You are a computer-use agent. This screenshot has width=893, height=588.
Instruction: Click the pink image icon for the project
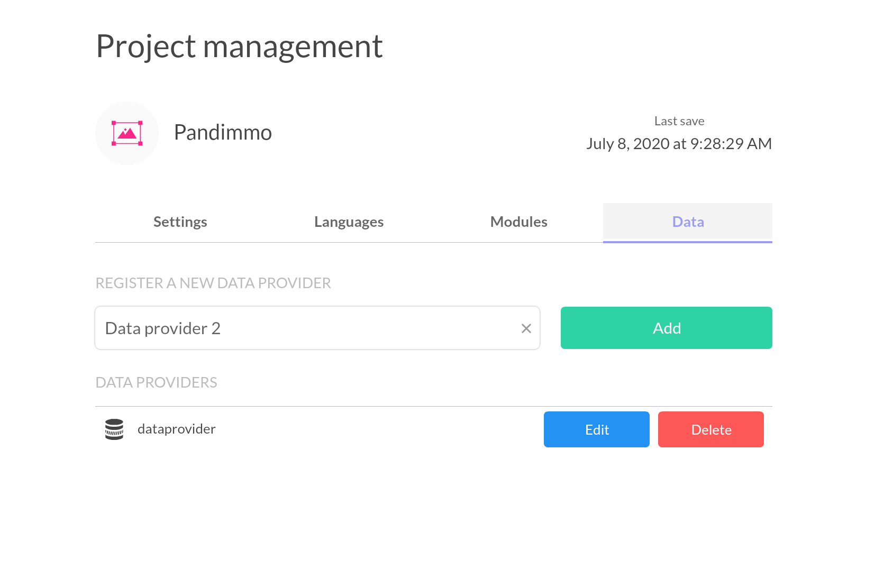(x=127, y=133)
